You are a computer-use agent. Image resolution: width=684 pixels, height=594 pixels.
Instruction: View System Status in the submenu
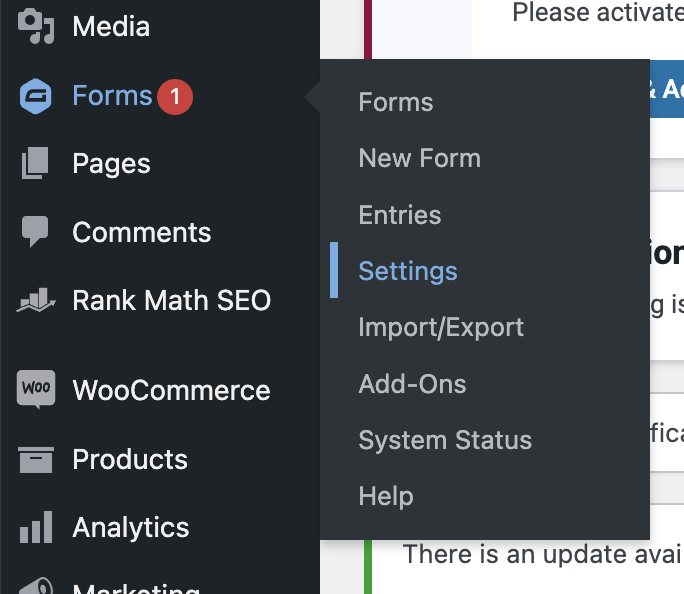445,440
